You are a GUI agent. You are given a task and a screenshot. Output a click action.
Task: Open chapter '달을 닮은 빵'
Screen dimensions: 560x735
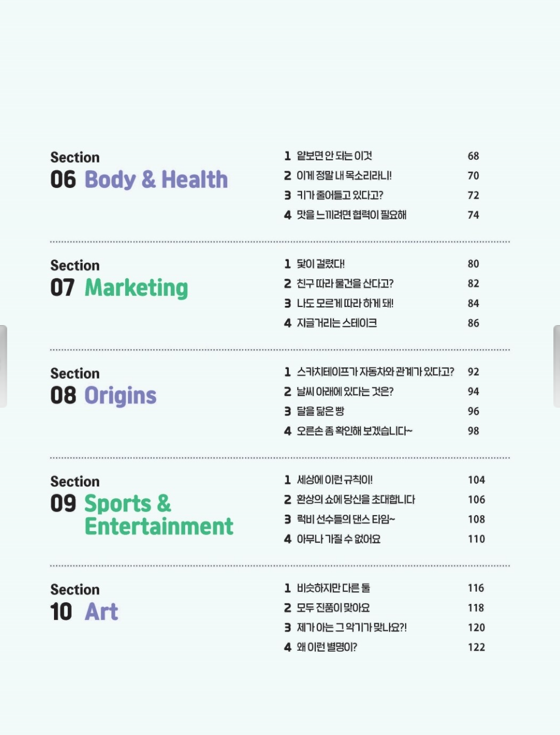321,411
